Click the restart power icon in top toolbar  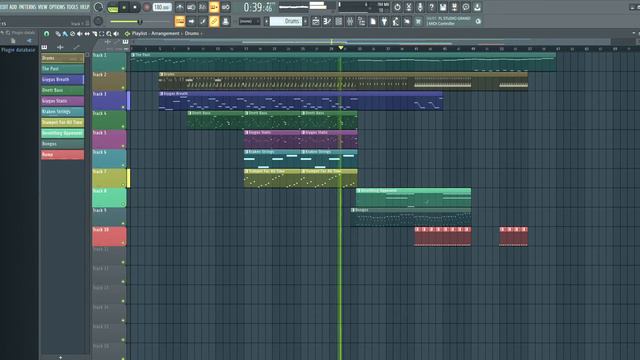click(x=397, y=7)
